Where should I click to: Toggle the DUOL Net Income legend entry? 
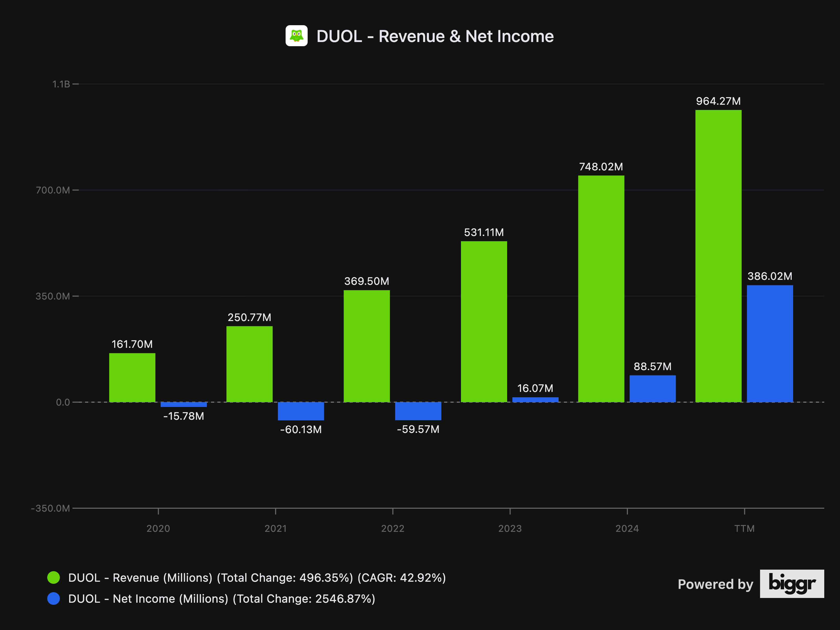pos(221,598)
